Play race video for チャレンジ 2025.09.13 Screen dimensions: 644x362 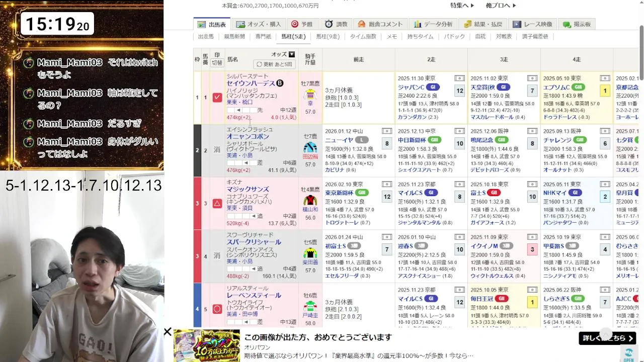point(605,131)
